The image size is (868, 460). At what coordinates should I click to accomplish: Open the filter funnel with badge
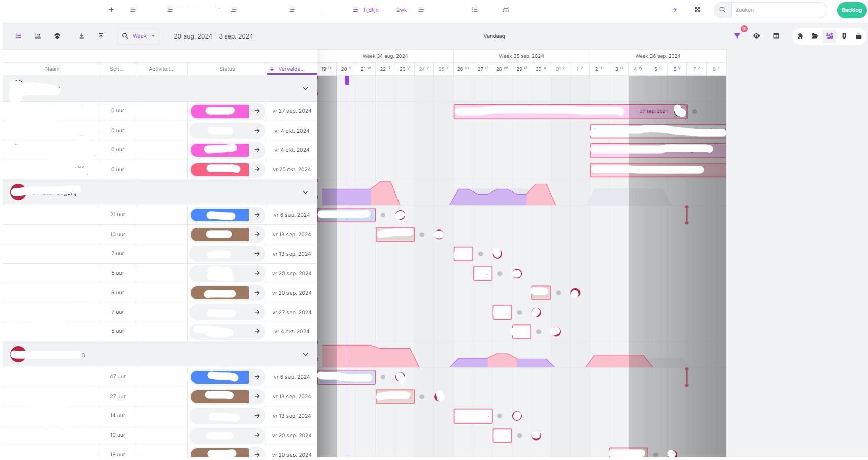[x=737, y=36]
